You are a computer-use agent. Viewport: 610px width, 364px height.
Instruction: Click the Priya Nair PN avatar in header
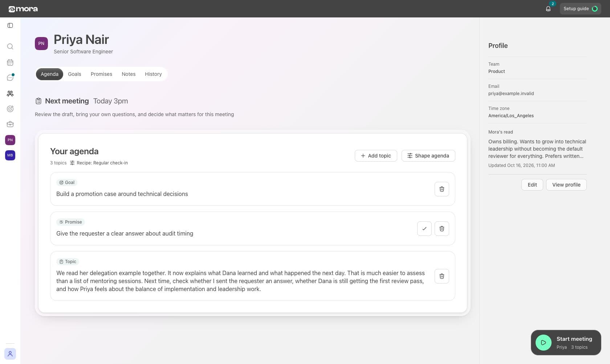[41, 44]
